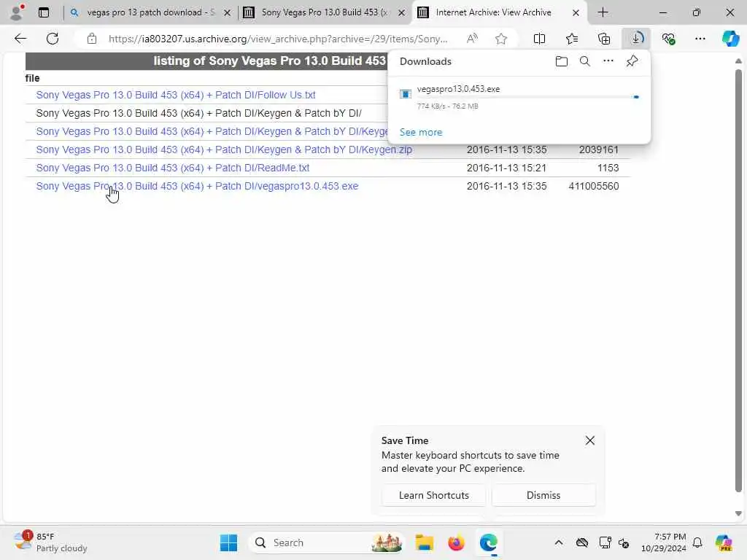Image resolution: width=747 pixels, height=560 pixels.
Task: Dismiss the Save Time tip
Action: (543, 495)
